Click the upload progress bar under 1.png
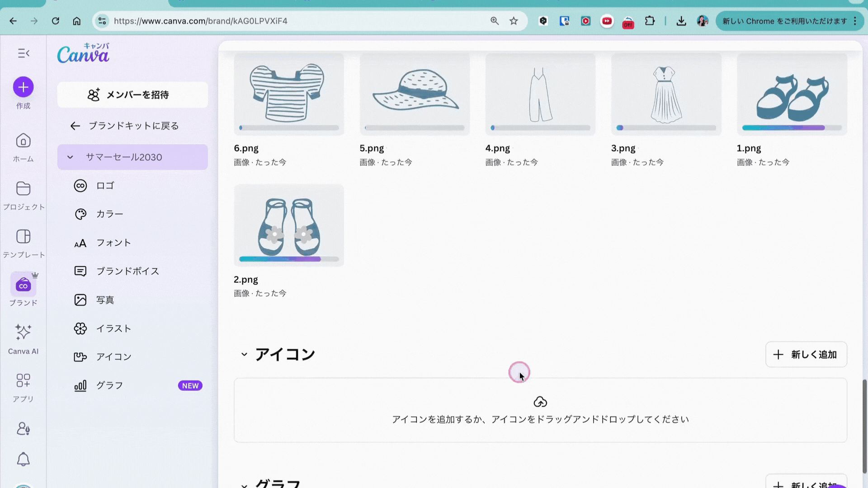 [x=792, y=128]
